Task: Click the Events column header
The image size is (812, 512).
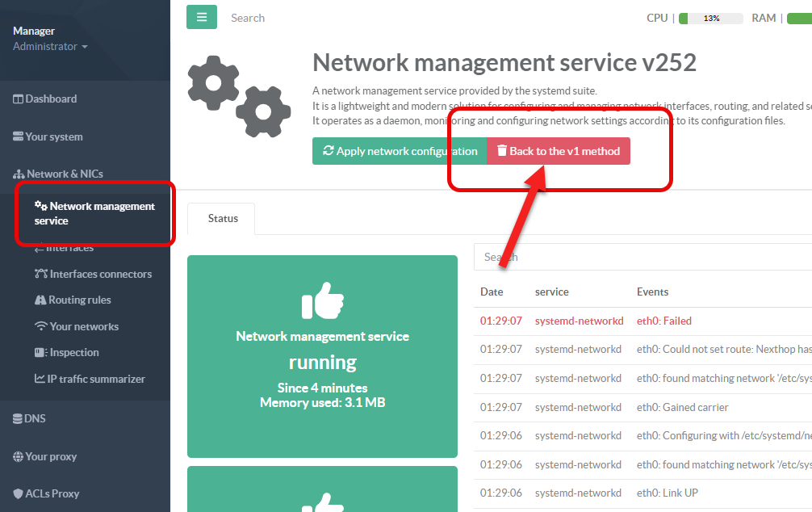Action: pos(652,292)
